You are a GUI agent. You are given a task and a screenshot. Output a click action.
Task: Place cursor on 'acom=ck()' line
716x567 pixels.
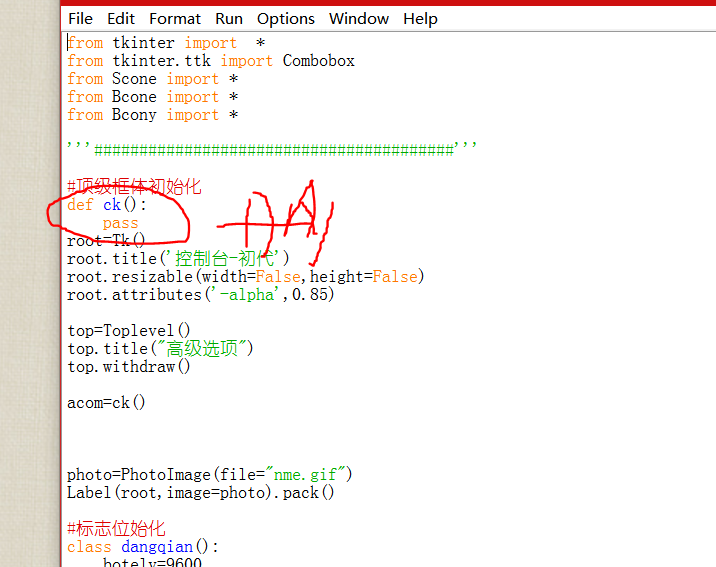pos(106,403)
